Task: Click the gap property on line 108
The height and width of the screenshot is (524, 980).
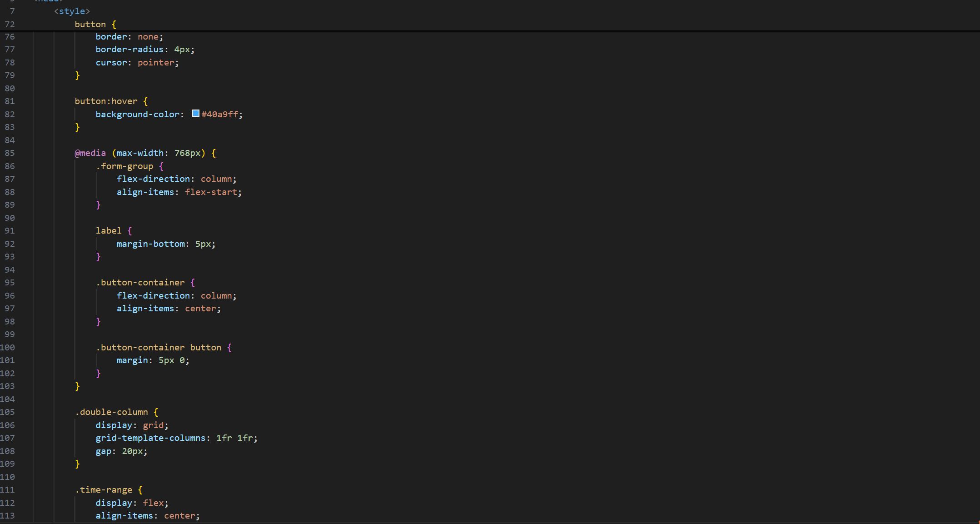Action: (x=103, y=451)
